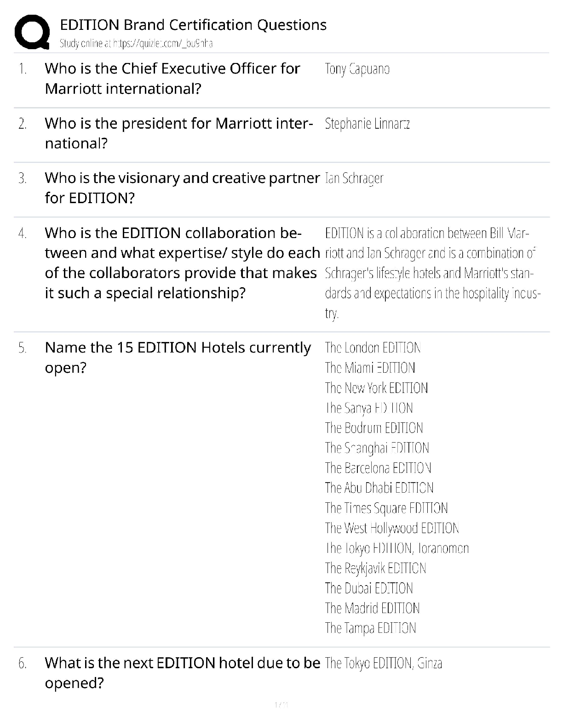Select the Chief Executive Officer question text

pos(172,79)
